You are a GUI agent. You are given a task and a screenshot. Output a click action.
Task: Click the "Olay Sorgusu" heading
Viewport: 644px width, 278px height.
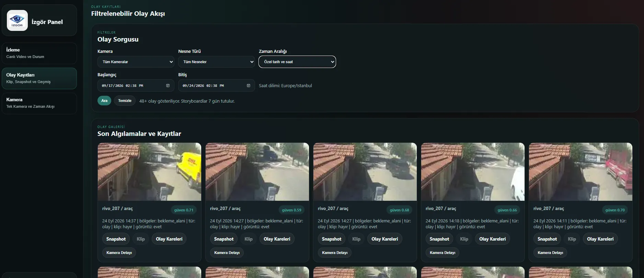tap(118, 39)
